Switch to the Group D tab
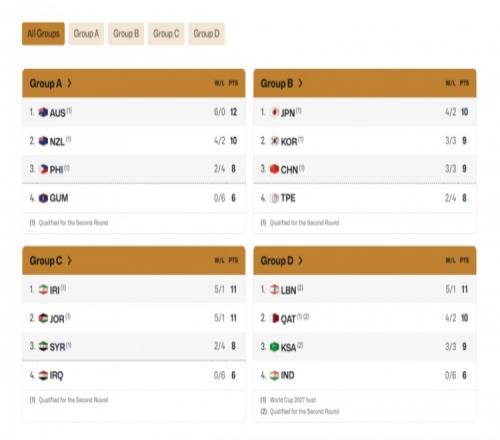Viewport: 500px width, 440px height. pyautogui.click(x=206, y=34)
